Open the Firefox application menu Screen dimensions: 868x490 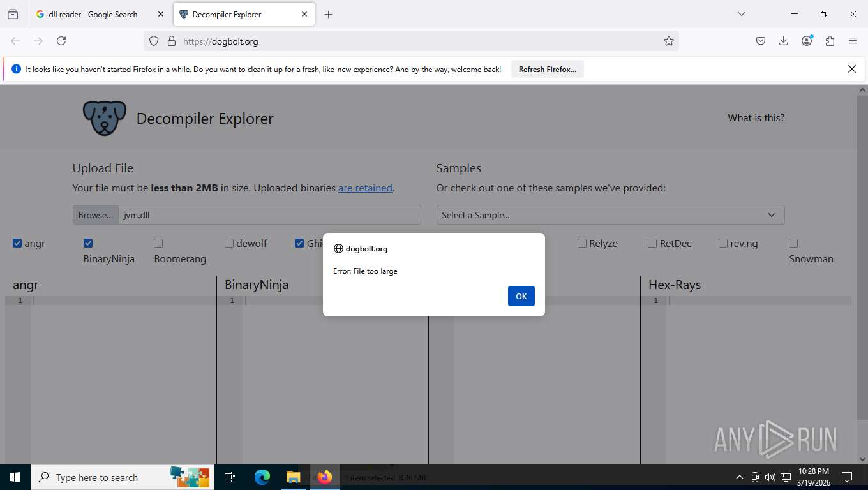click(x=853, y=41)
